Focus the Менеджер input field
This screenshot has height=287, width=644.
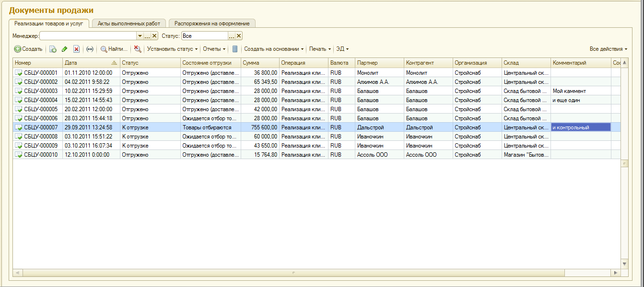88,36
